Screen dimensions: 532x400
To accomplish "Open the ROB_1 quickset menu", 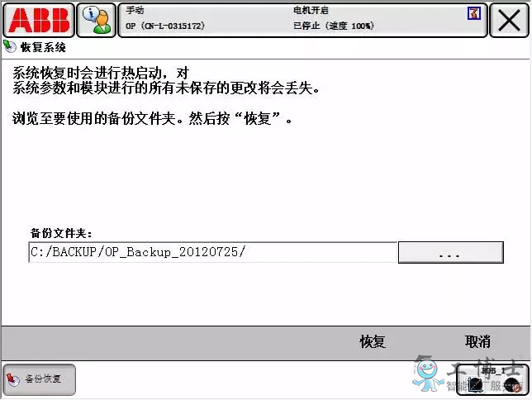I will click(x=492, y=379).
